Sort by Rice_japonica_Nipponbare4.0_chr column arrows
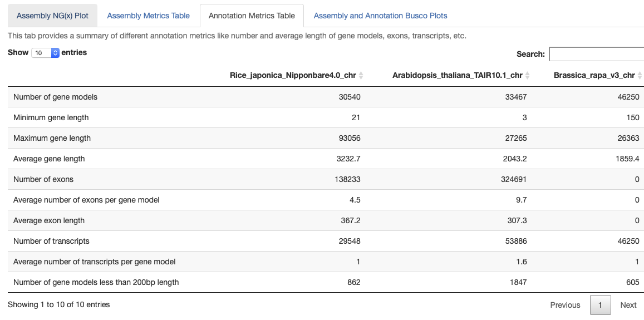This screenshot has width=644, height=320. pyautogui.click(x=361, y=76)
